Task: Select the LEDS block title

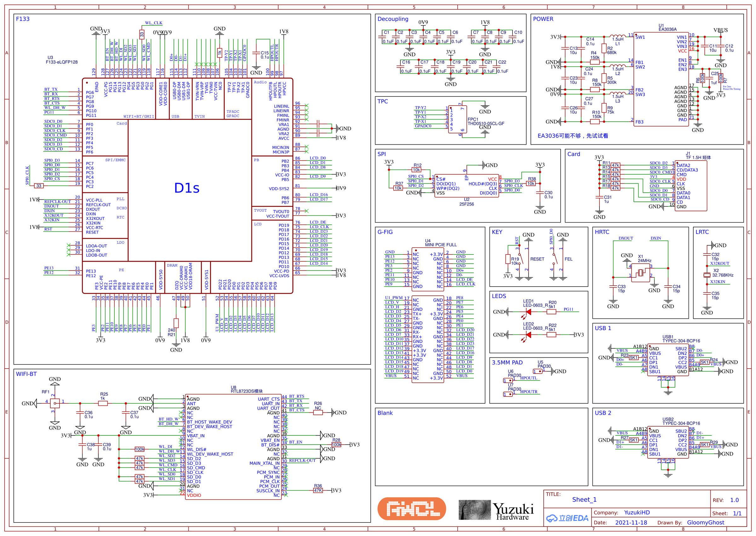Action: [499, 296]
